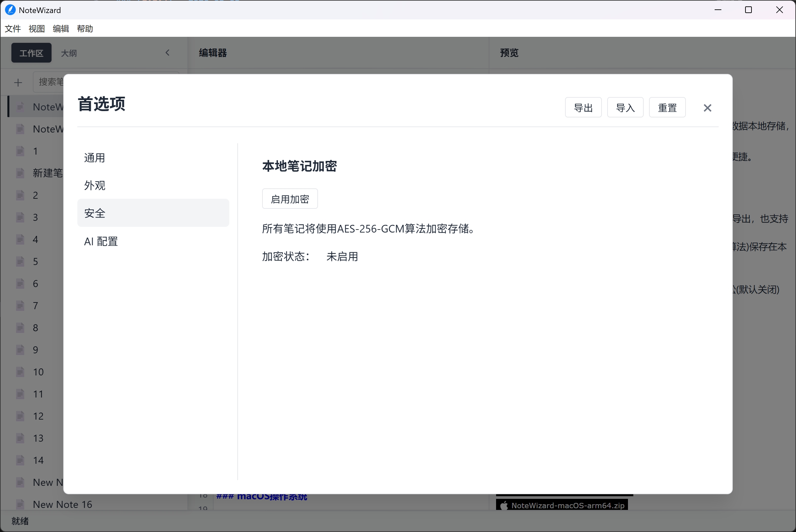Click the 就绪 status bar text

coord(20,521)
